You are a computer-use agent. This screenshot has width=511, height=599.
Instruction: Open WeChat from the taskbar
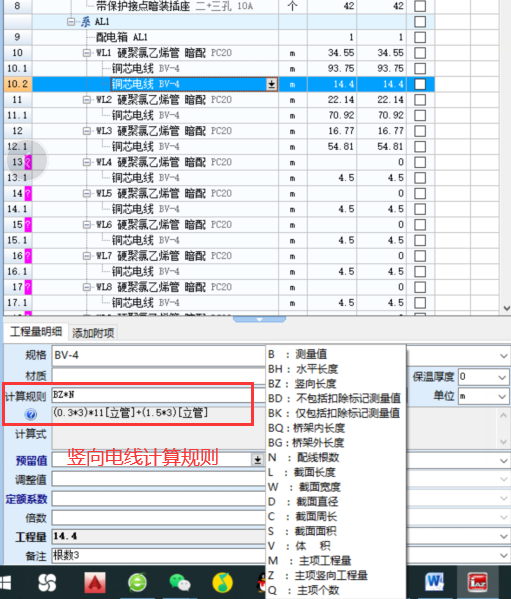click(179, 583)
